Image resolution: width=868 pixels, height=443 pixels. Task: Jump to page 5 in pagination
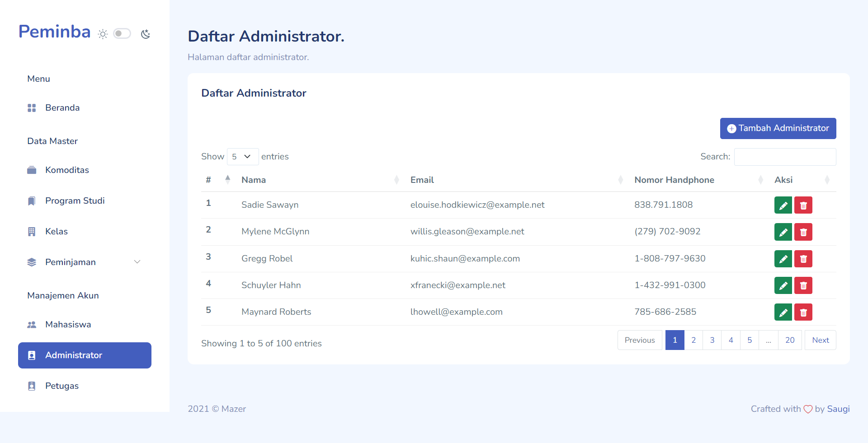[750, 340]
